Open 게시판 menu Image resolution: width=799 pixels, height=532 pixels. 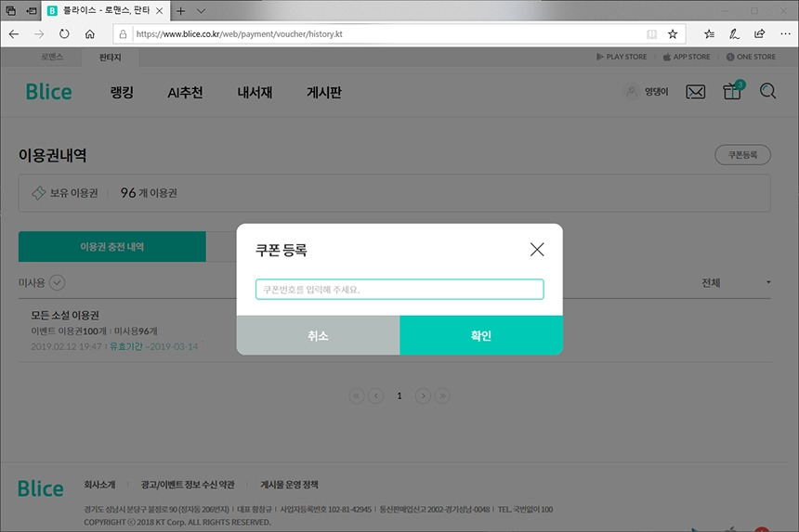pos(324,92)
